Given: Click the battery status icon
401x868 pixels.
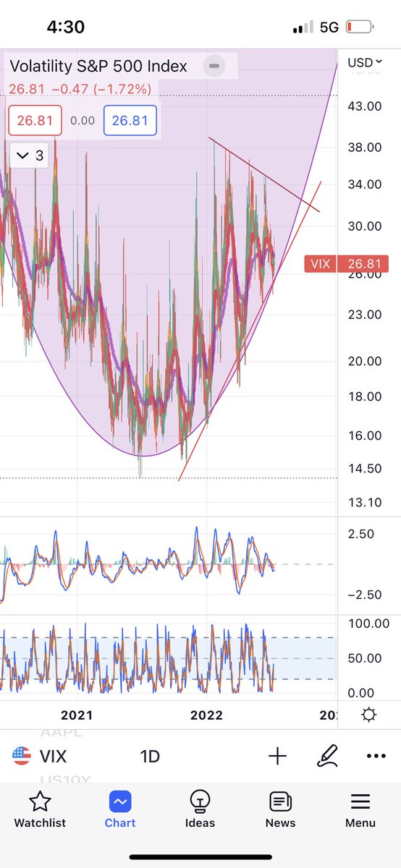Looking at the screenshot, I should tap(358, 27).
